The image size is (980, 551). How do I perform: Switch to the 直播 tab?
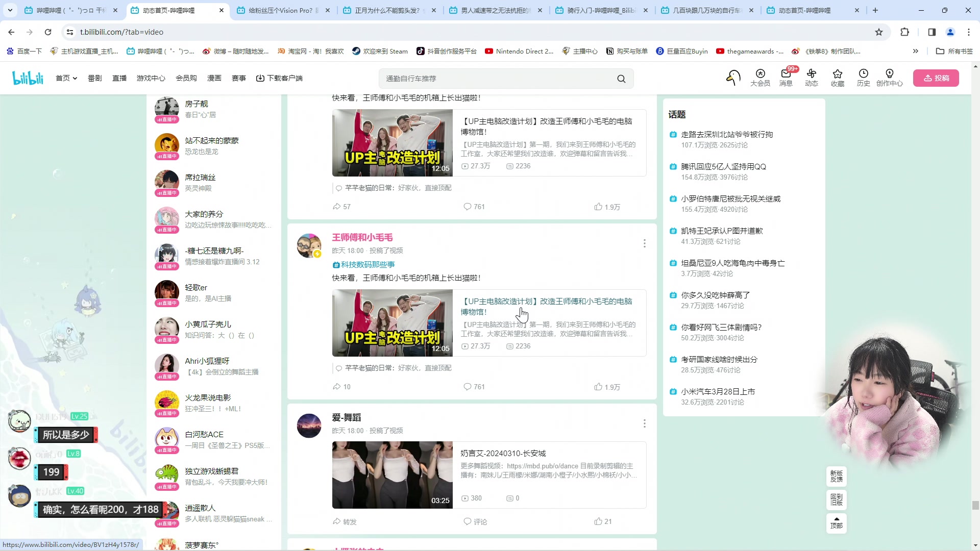click(119, 78)
